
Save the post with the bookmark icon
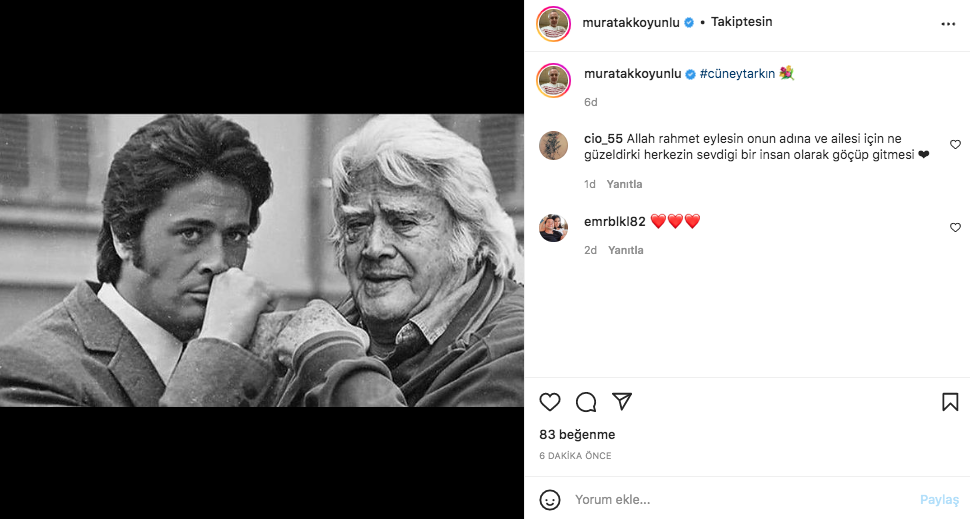(x=950, y=402)
